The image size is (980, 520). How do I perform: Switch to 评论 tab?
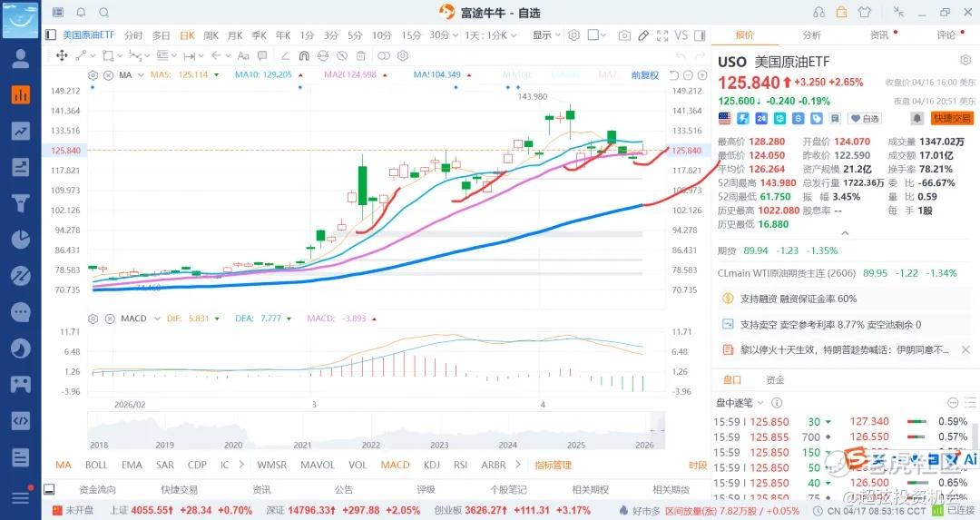pyautogui.click(x=946, y=35)
